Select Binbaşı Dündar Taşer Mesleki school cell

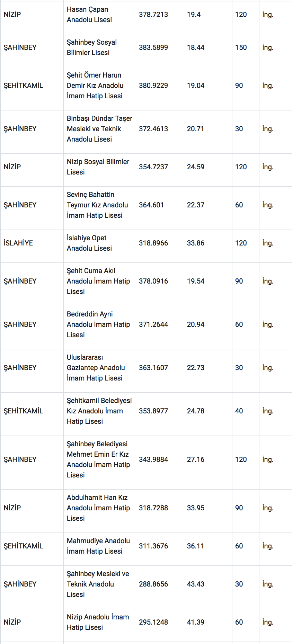(99, 129)
